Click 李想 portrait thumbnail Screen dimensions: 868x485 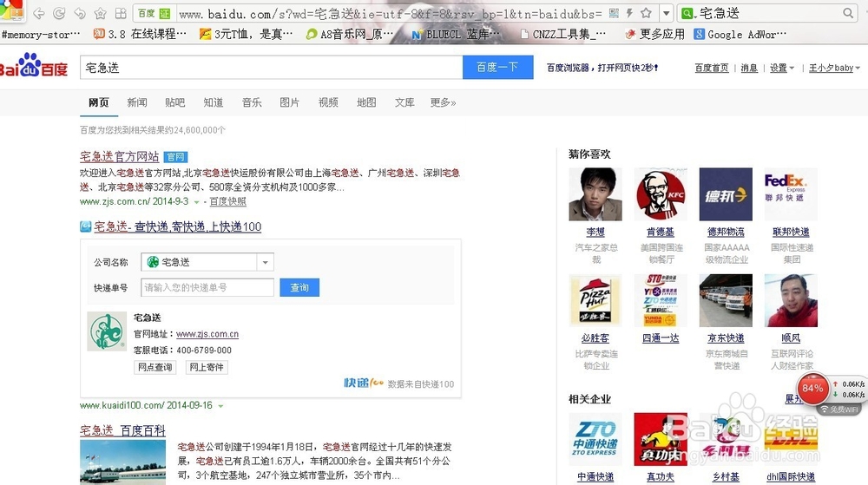coord(595,194)
